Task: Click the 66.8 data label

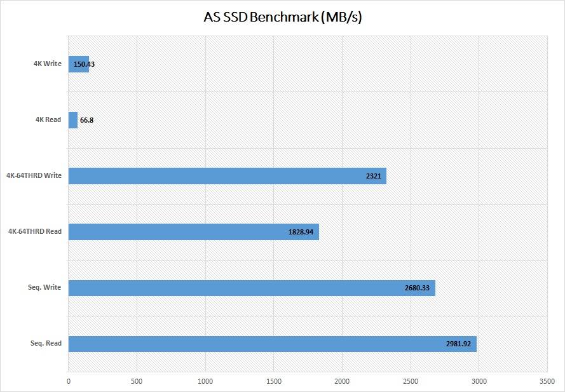Action: click(86, 120)
